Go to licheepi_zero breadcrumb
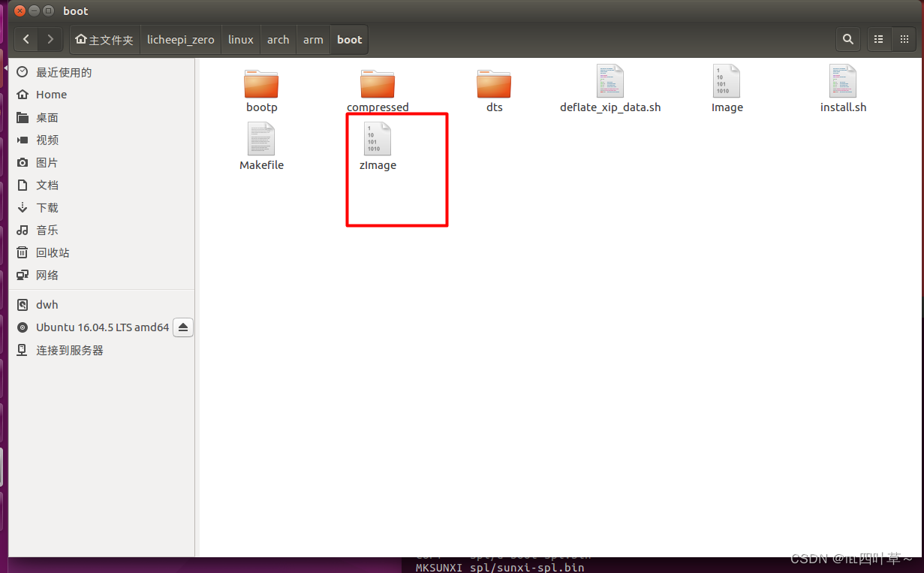 tap(181, 40)
